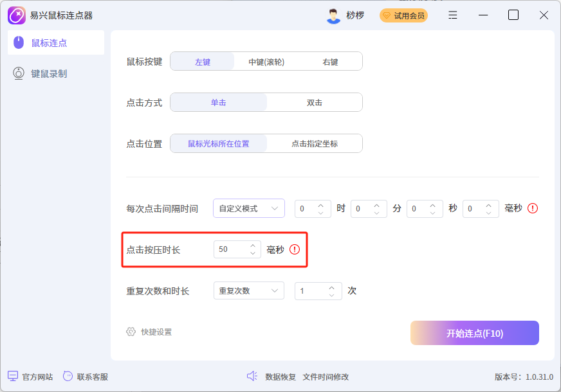Click the 快捷设置 gear icon
Viewport: 561px width, 392px height.
pyautogui.click(x=130, y=333)
